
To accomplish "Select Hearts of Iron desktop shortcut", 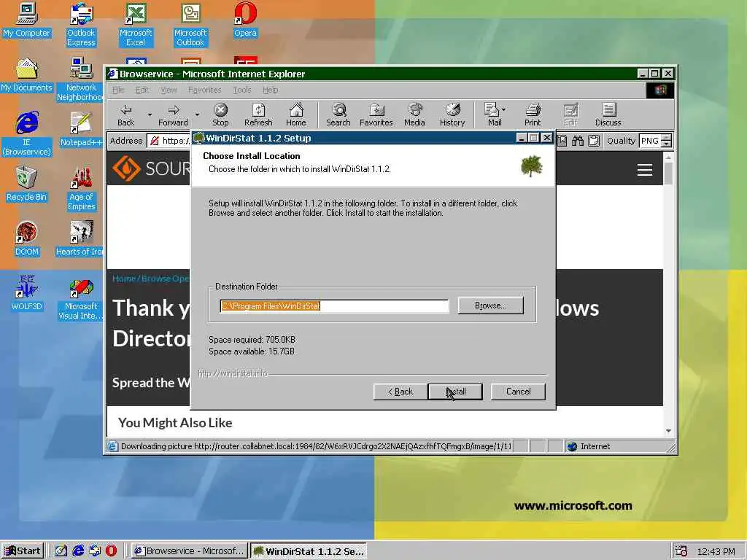I will pyautogui.click(x=80, y=239).
